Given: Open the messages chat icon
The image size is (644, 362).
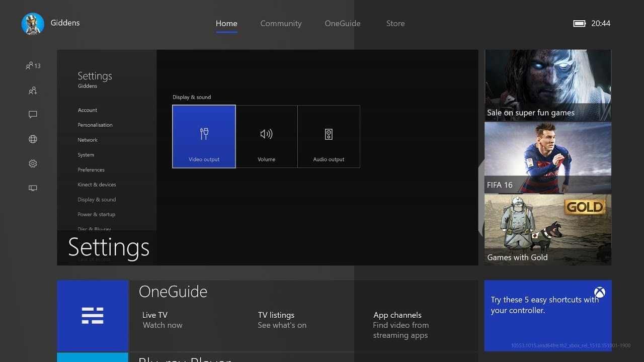Looking at the screenshot, I should point(33,115).
